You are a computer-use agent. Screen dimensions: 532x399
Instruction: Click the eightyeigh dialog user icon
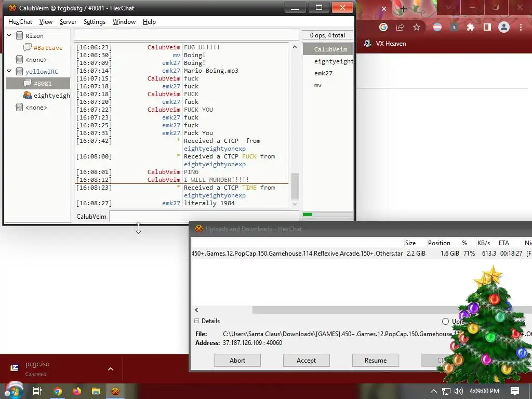[28, 96]
